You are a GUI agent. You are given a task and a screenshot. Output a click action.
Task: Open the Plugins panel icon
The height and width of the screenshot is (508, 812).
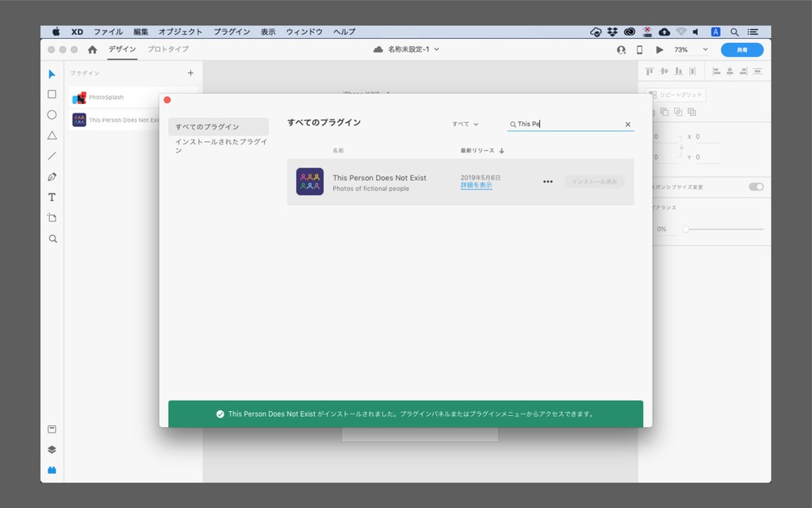[x=52, y=470]
